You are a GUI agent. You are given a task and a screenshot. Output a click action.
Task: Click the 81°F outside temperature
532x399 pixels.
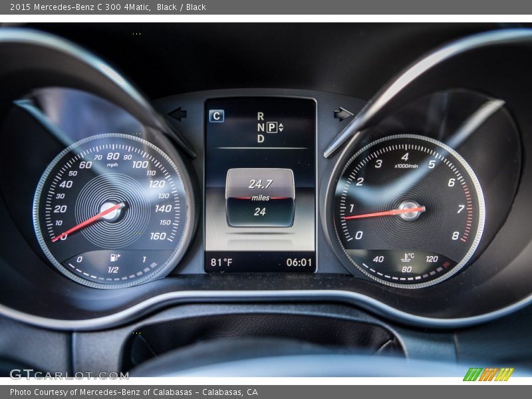(221, 262)
